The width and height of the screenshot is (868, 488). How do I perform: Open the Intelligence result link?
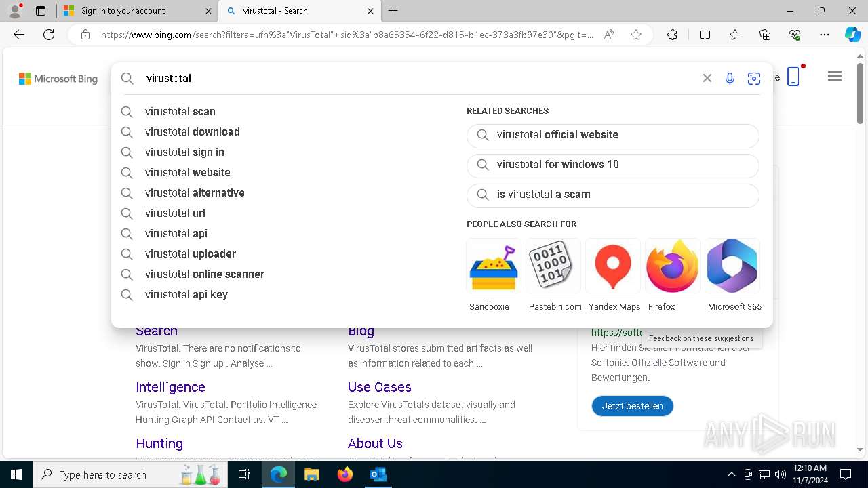[170, 387]
